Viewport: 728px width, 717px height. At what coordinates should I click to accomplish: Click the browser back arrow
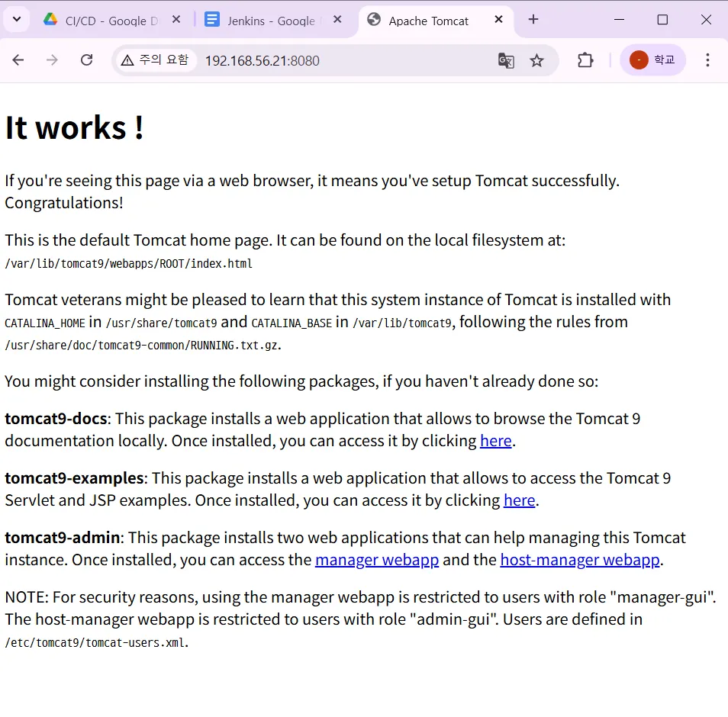coord(18,59)
